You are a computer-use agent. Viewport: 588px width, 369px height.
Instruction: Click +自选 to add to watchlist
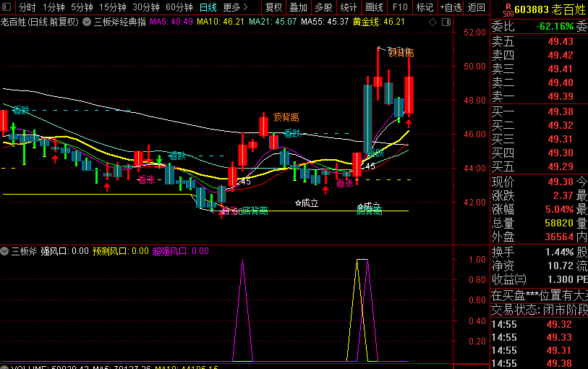coord(449,7)
